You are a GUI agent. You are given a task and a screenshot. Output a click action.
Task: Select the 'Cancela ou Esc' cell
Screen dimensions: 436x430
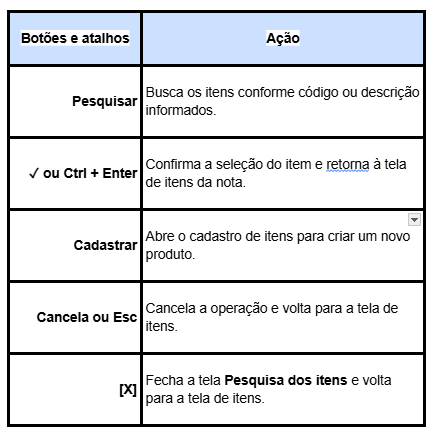pyautogui.click(x=75, y=317)
